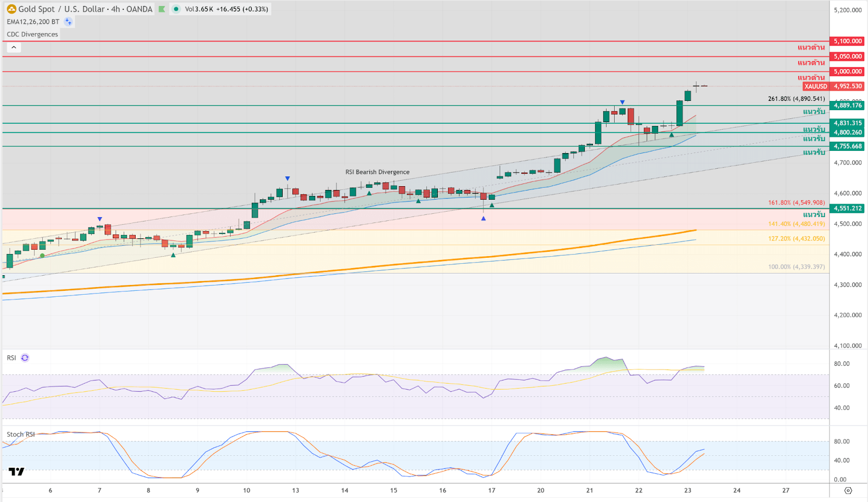Click the RSI Bearish Divergence label
868x502 pixels.
(x=377, y=172)
